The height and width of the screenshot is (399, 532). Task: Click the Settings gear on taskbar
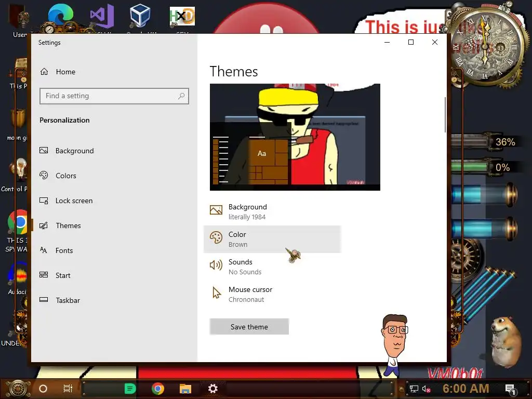[x=212, y=389]
